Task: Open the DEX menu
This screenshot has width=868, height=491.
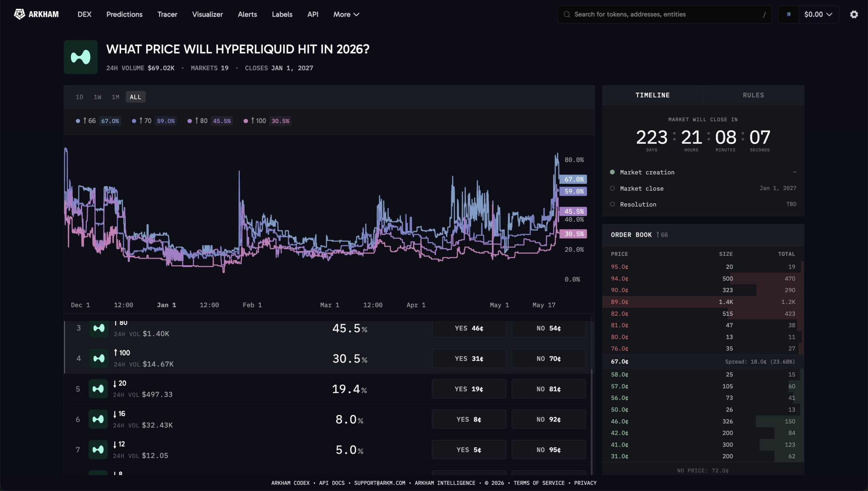Action: click(x=84, y=14)
